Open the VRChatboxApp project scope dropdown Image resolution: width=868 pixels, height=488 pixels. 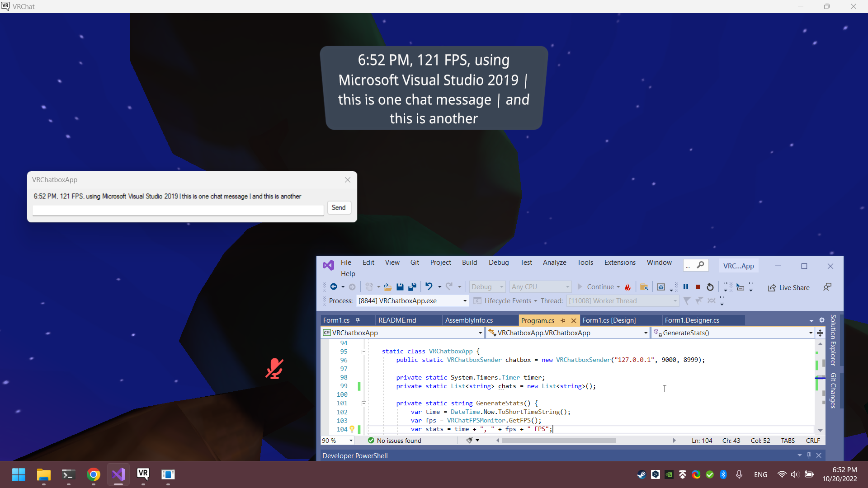[480, 333]
